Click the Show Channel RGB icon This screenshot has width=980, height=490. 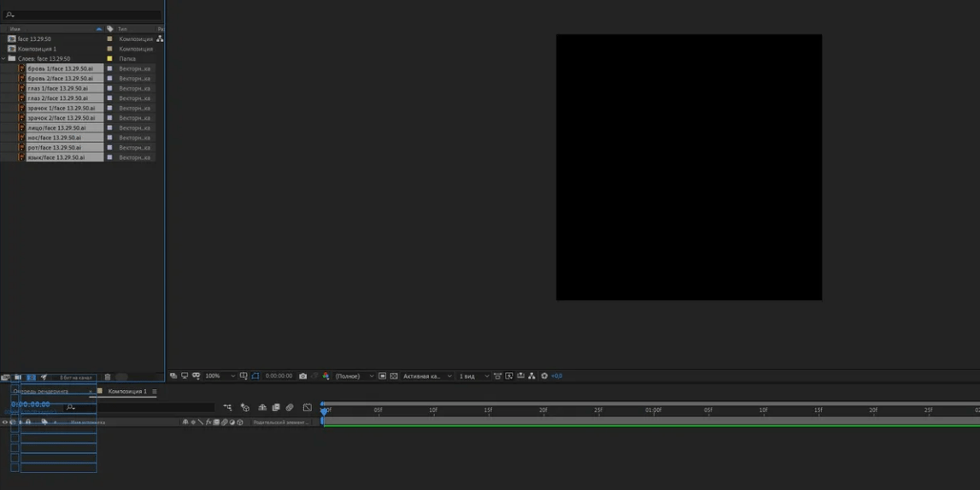coord(326,376)
